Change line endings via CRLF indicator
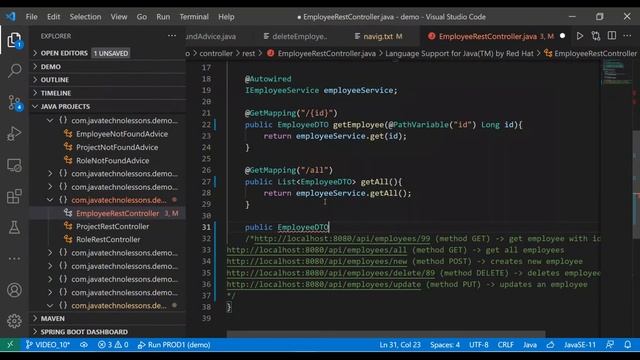The width and height of the screenshot is (640, 360). coord(506,345)
